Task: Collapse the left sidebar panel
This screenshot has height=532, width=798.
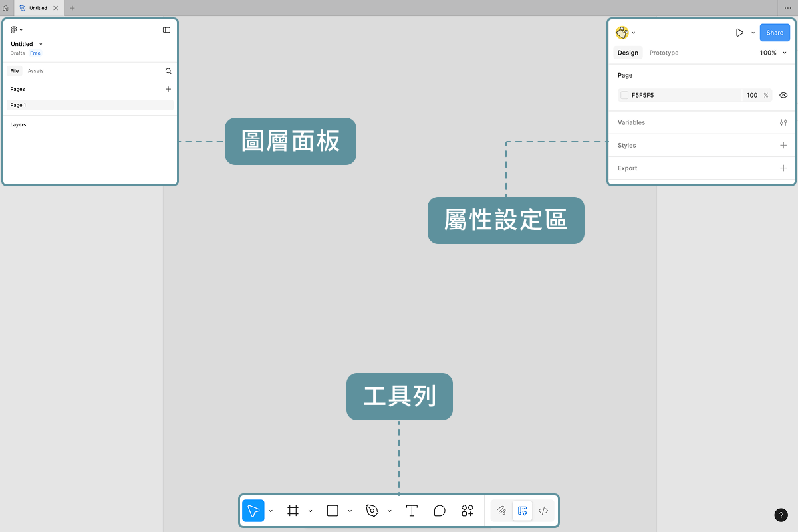Action: 166,30
